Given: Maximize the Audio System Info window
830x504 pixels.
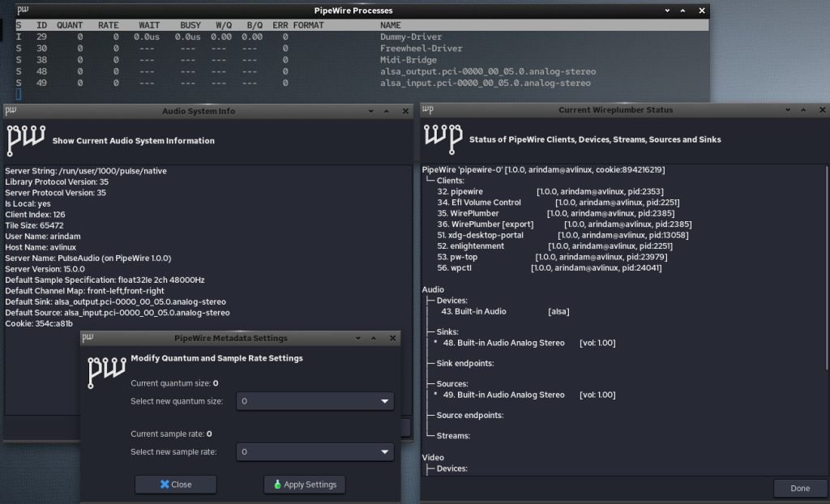Looking at the screenshot, I should click(x=387, y=111).
